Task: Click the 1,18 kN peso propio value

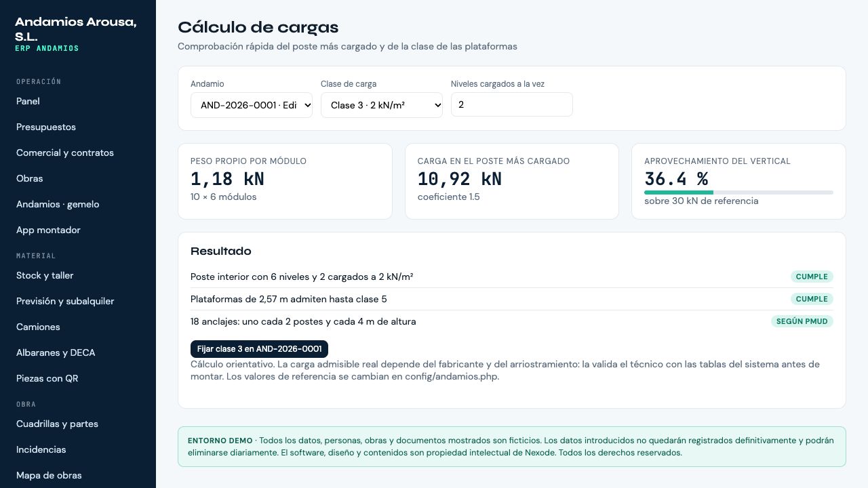Action: (x=227, y=179)
